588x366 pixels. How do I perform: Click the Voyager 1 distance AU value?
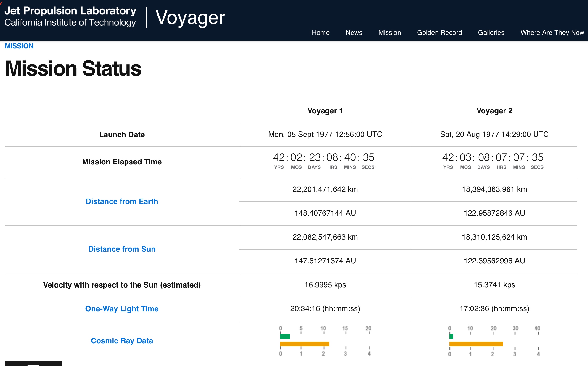pyautogui.click(x=324, y=213)
